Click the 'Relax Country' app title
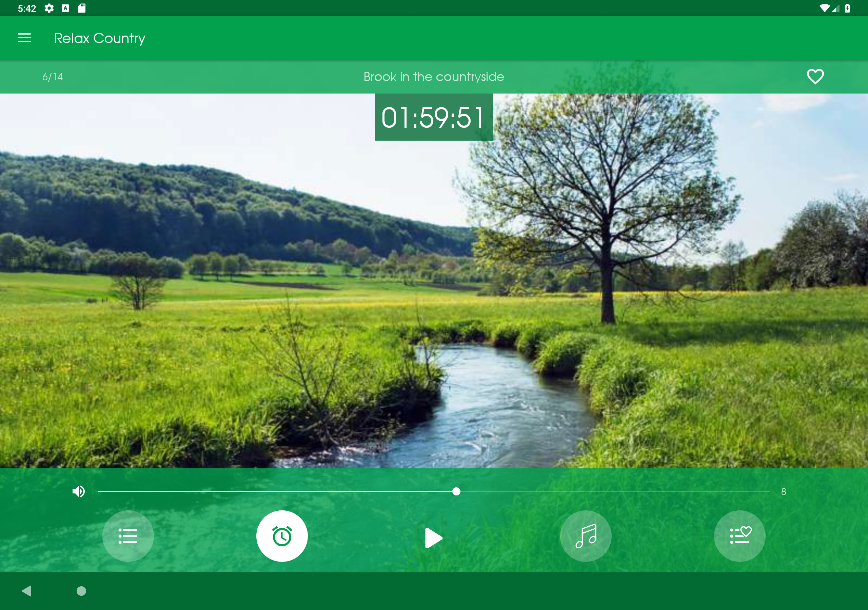Screen dimensions: 868x610 (x=100, y=38)
